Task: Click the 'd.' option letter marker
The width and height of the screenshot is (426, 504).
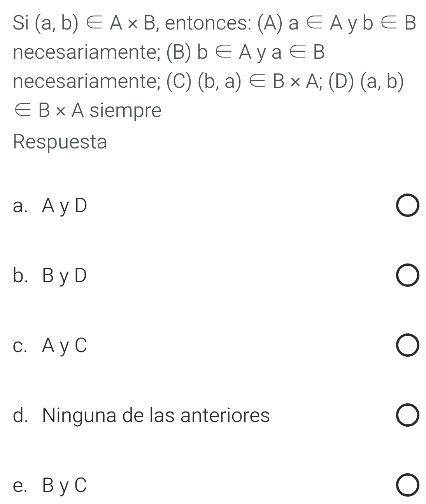Action: (20, 415)
